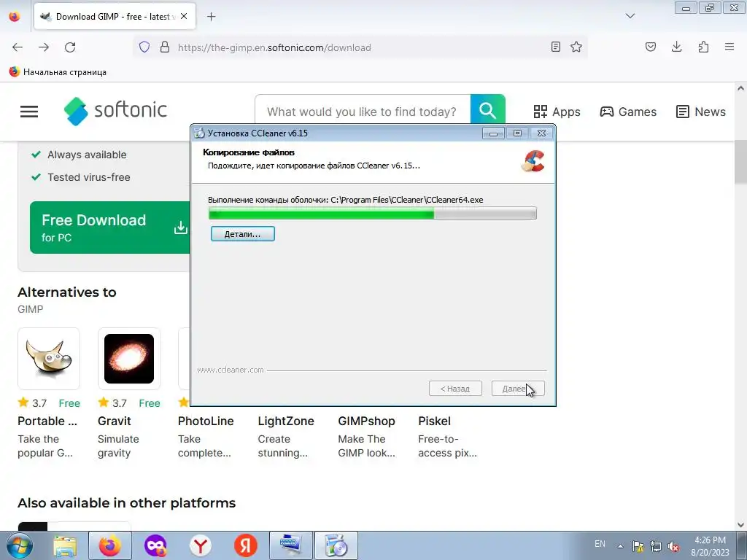Click the EN language indicator
Viewport: 747px width, 560px height.
point(600,544)
